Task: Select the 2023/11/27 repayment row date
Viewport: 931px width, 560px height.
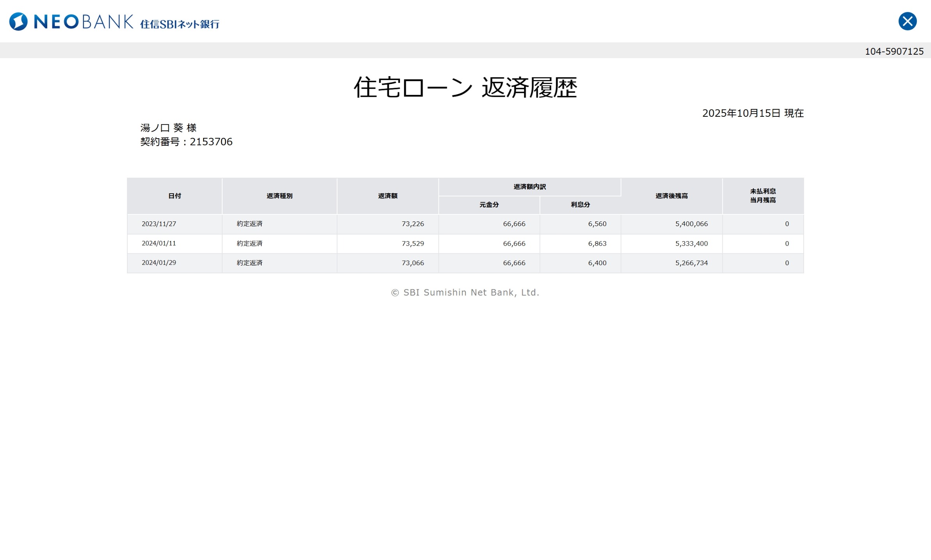Action: [x=159, y=224]
